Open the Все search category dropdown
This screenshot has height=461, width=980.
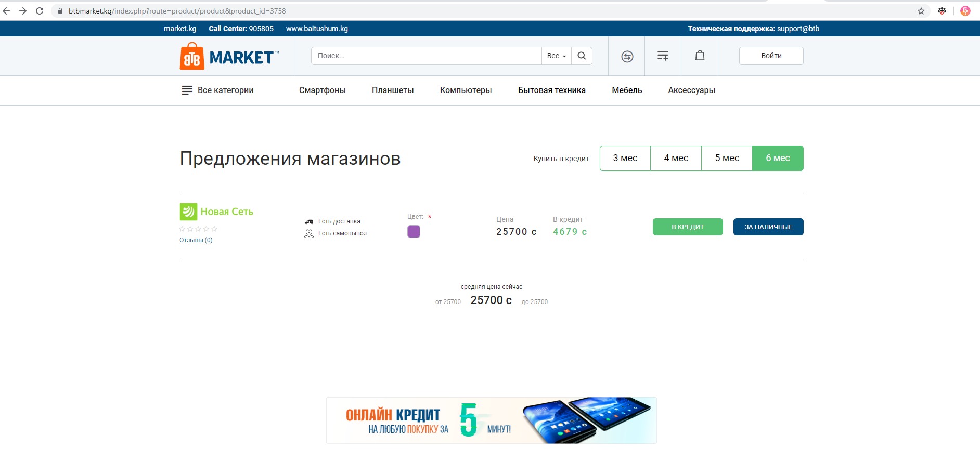pyautogui.click(x=556, y=56)
